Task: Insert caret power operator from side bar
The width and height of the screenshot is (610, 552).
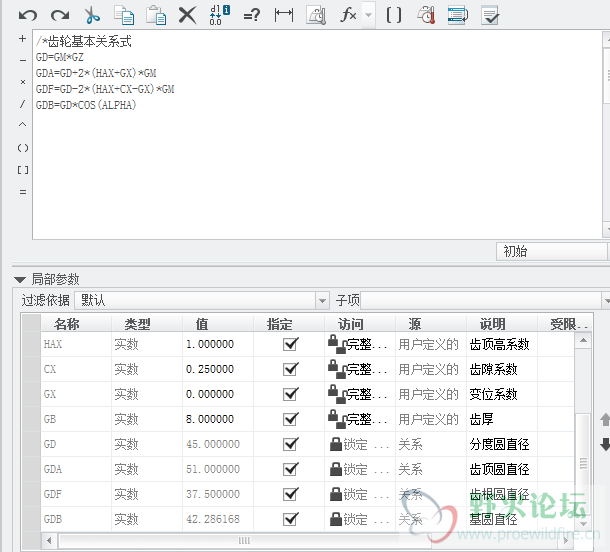Action: [x=23, y=125]
